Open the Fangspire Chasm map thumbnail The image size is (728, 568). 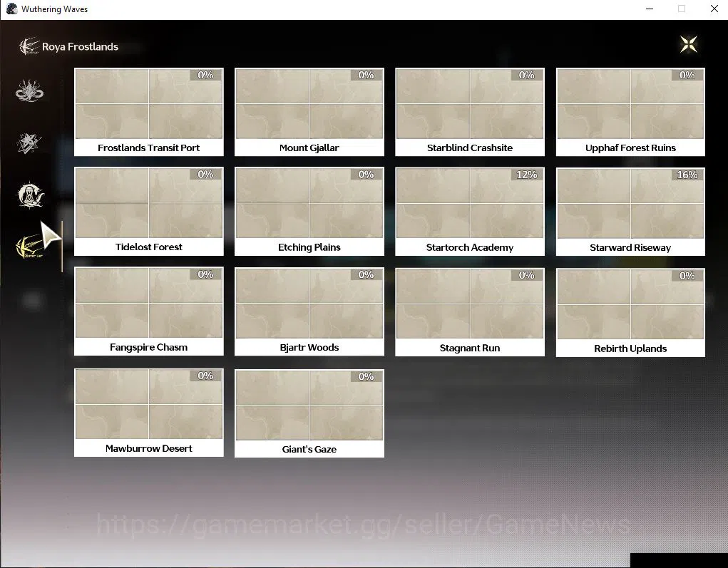coord(148,303)
